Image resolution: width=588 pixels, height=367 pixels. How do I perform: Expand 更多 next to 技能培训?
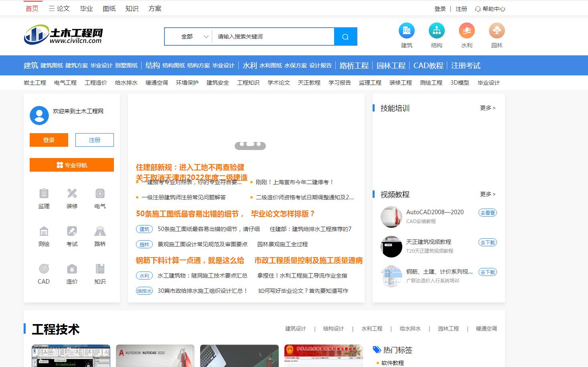[487, 107]
